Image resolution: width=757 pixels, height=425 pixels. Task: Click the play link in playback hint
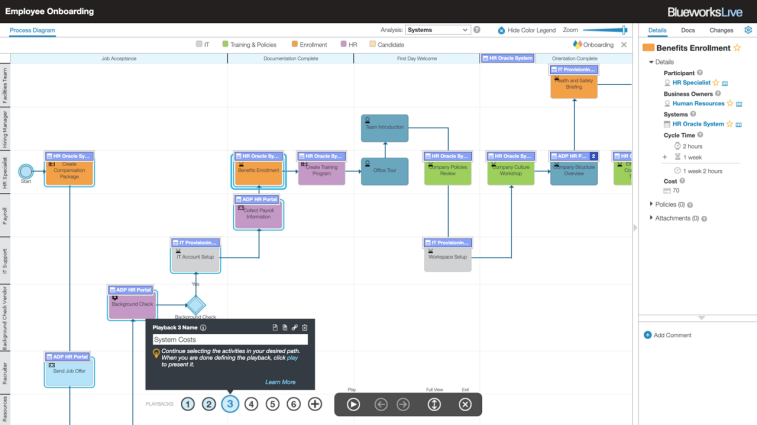coord(292,358)
